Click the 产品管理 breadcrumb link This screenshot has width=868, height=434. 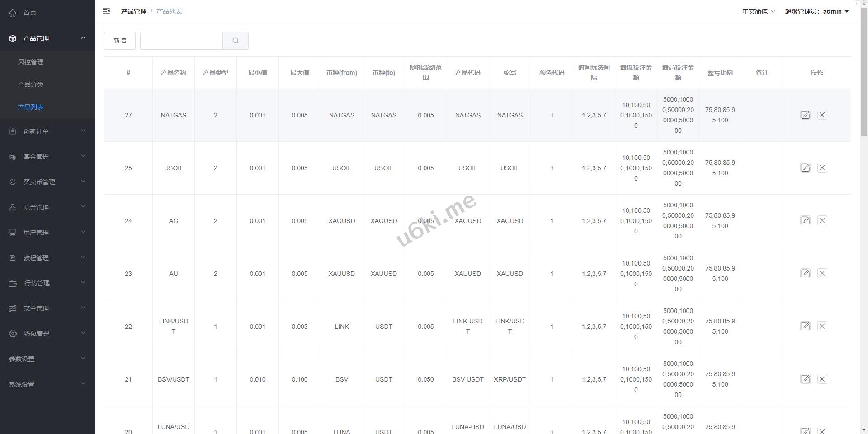133,11
